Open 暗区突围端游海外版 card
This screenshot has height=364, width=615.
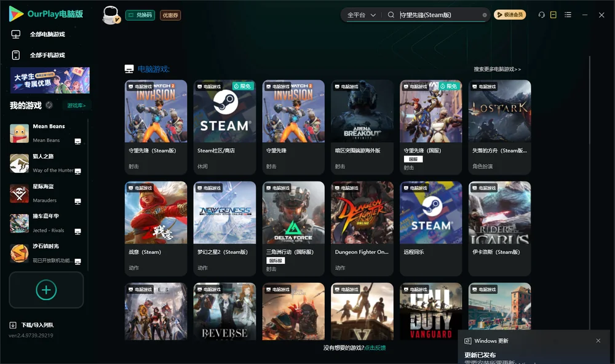click(x=362, y=127)
